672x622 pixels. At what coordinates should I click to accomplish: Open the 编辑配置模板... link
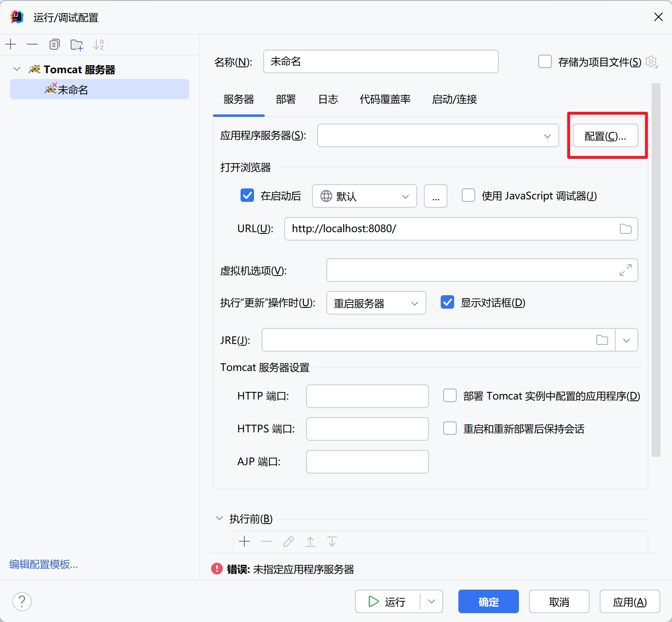click(x=43, y=564)
